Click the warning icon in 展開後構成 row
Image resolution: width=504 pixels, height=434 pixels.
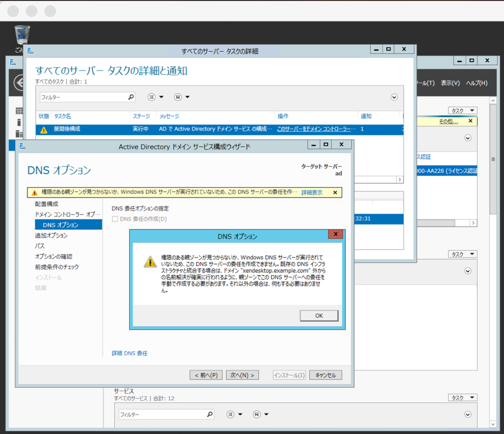pyautogui.click(x=44, y=129)
